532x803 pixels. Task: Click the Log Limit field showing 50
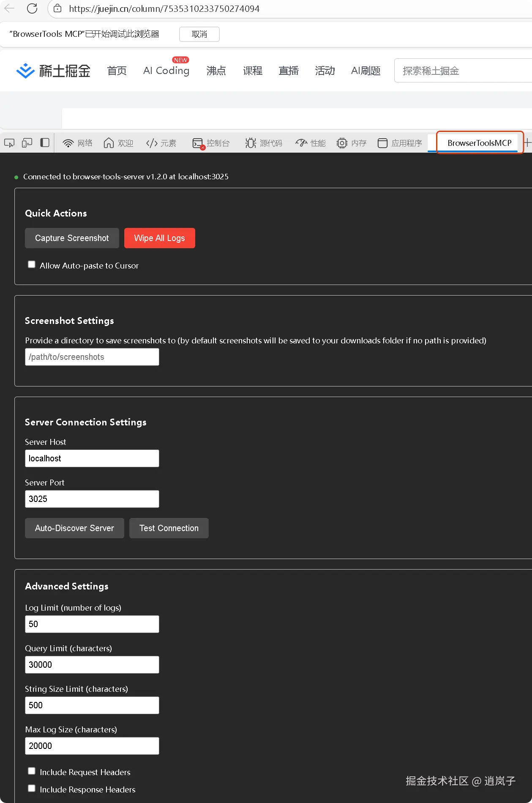point(92,624)
